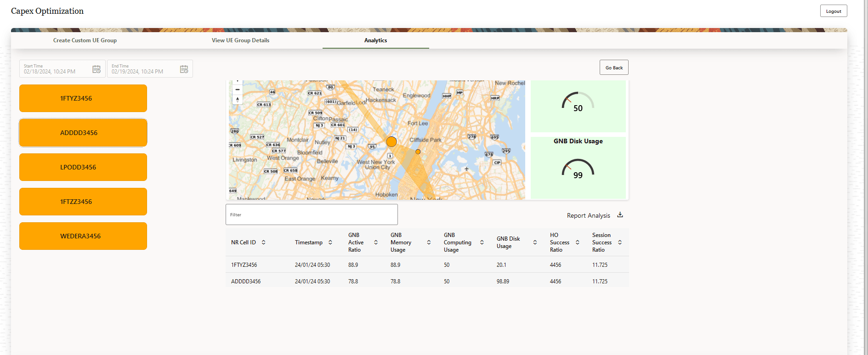Choose the LPODD3456 cell button

[x=83, y=167]
